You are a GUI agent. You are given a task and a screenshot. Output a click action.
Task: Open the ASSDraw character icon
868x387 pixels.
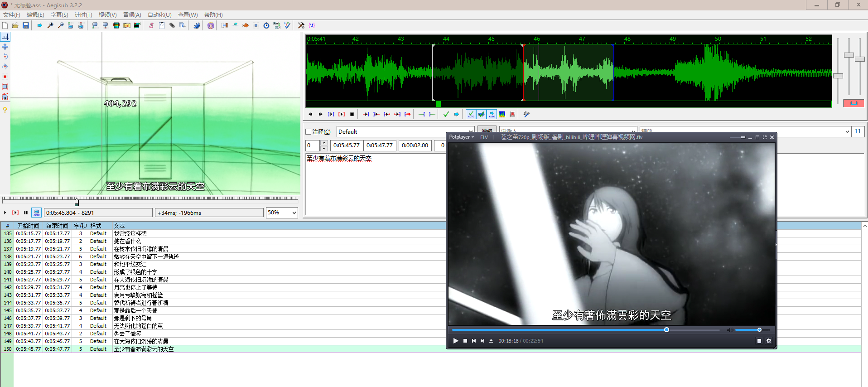click(x=211, y=25)
